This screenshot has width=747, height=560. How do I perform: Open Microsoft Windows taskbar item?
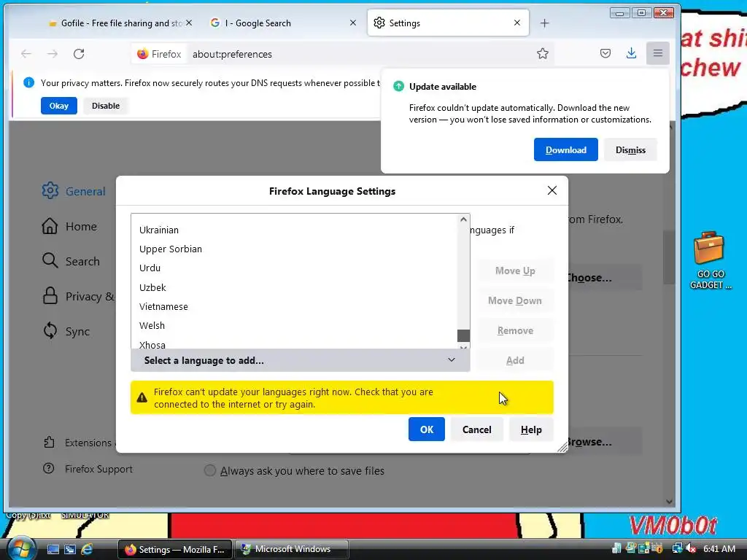(292, 549)
